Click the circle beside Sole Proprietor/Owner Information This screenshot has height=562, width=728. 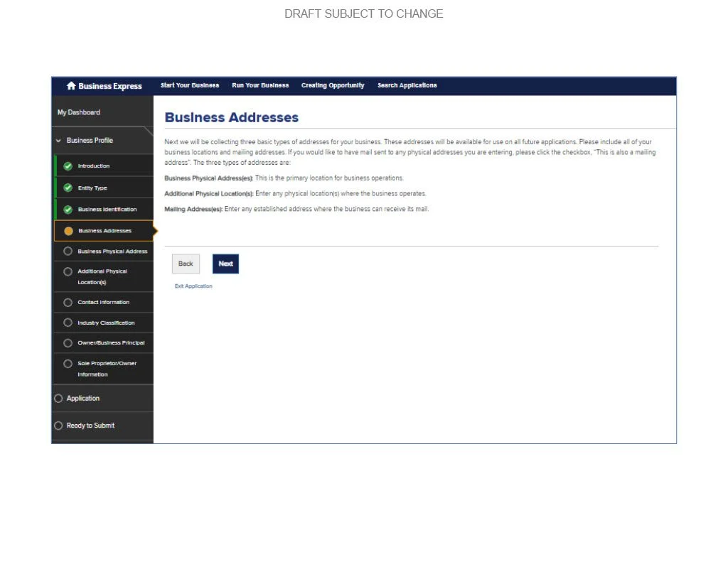(x=68, y=364)
